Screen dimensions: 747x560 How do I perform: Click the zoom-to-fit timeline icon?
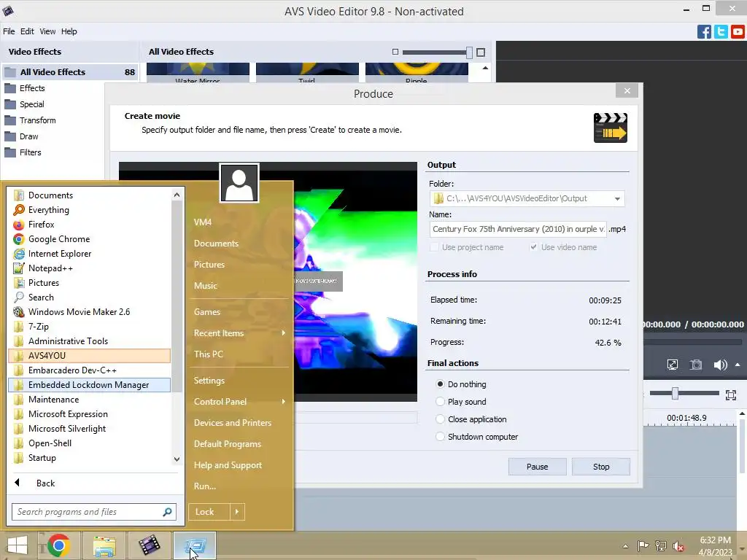[731, 394]
